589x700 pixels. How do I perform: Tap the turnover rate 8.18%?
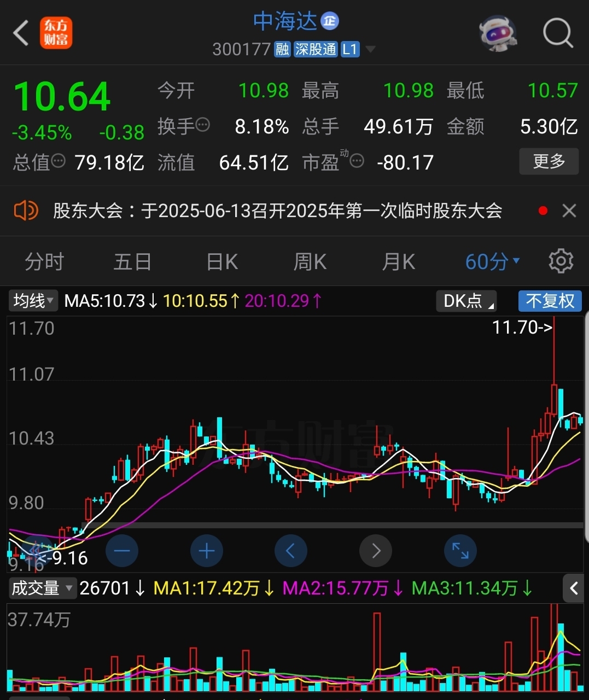point(262,127)
